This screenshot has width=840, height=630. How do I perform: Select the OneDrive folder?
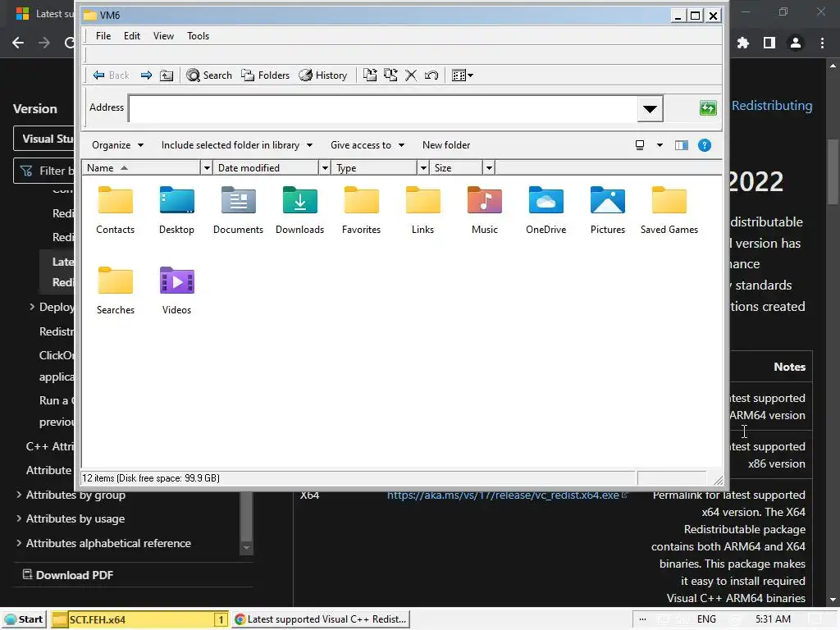coord(546,211)
